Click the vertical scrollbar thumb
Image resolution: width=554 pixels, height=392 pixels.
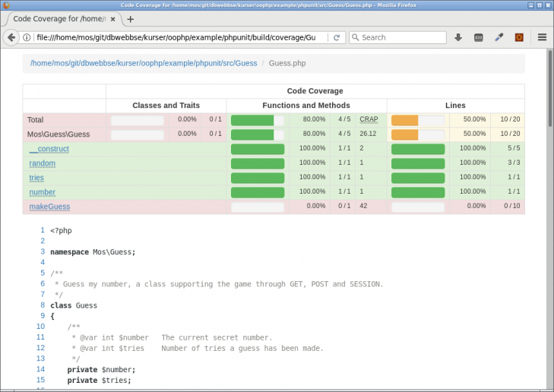pyautogui.click(x=549, y=88)
